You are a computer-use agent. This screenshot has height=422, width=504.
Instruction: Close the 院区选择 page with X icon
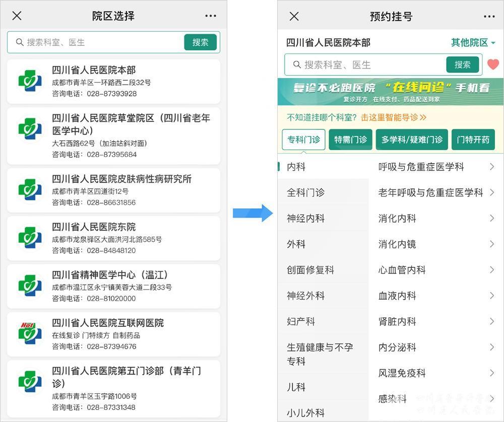(x=17, y=16)
